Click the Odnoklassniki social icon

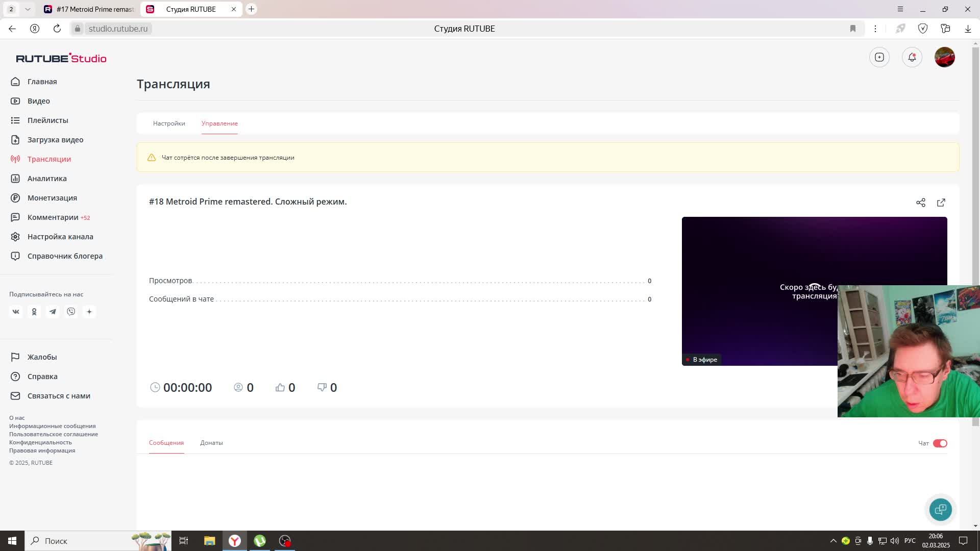click(34, 312)
